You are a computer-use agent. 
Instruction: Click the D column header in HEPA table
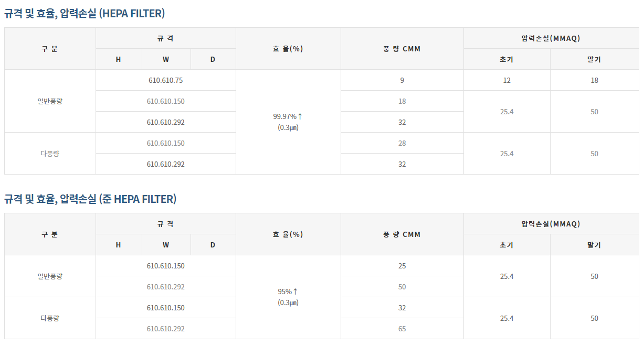coord(213,59)
